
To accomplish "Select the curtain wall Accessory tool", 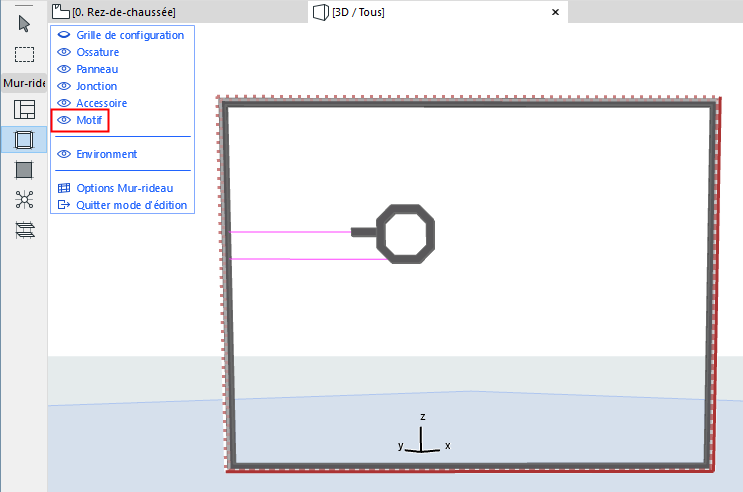I will [x=24, y=230].
